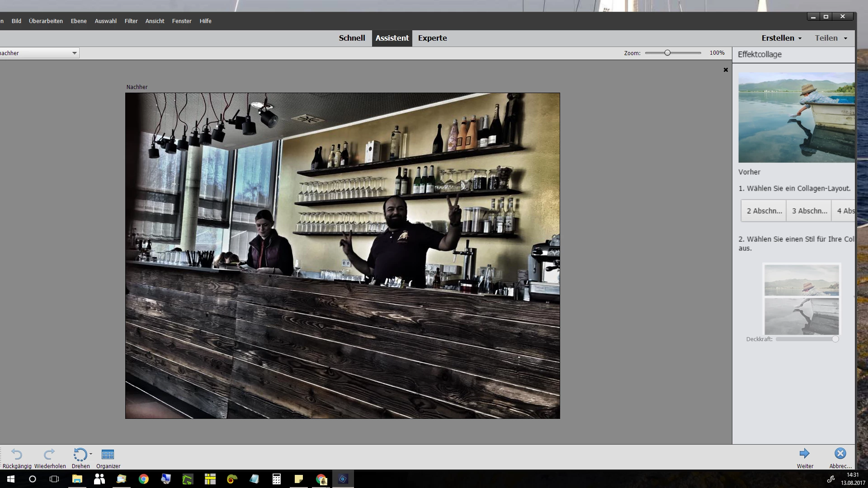Open the Filter menu
Screen dimensions: 868x488
pos(131,21)
